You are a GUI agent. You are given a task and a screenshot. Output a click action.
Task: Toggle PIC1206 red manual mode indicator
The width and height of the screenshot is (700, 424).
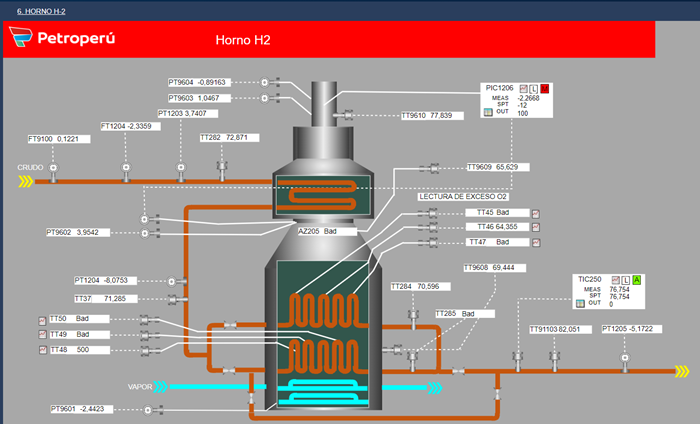coord(544,89)
